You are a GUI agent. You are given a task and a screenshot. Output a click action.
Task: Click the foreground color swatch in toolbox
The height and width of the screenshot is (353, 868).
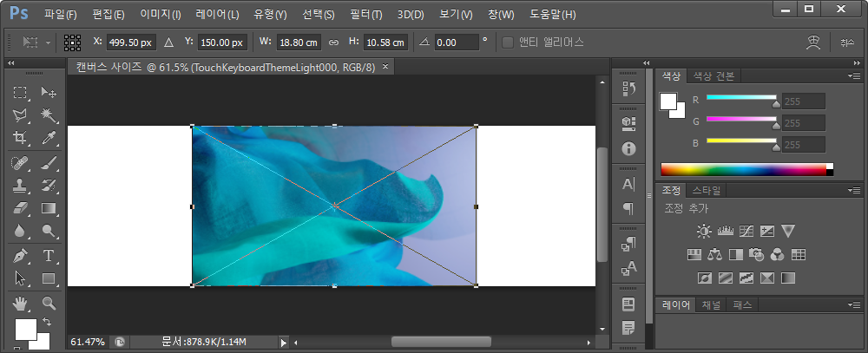pos(25,330)
